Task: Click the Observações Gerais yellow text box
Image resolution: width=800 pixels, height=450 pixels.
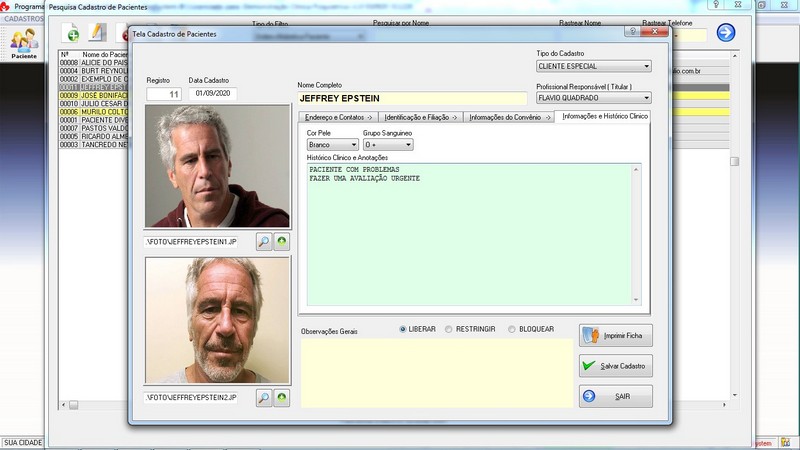Action: [437, 373]
